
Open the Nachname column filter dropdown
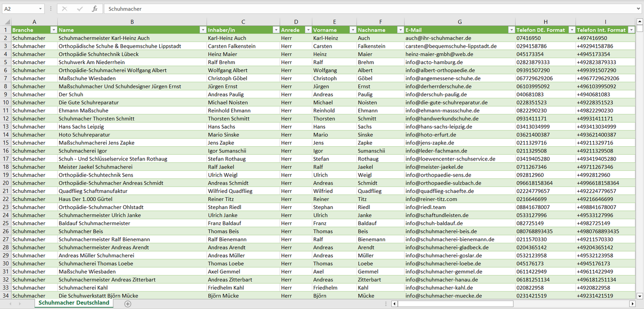pos(400,30)
